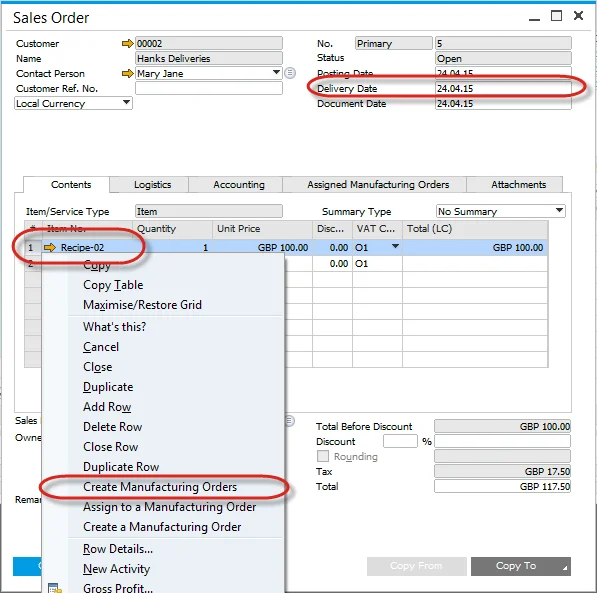Open the VAT code dropdown in row one

(396, 246)
